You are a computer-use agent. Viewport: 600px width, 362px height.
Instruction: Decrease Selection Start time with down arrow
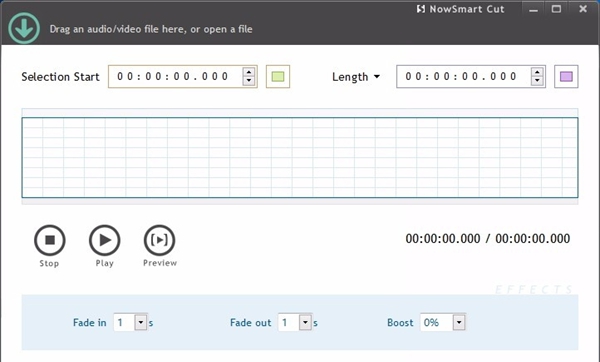(249, 80)
